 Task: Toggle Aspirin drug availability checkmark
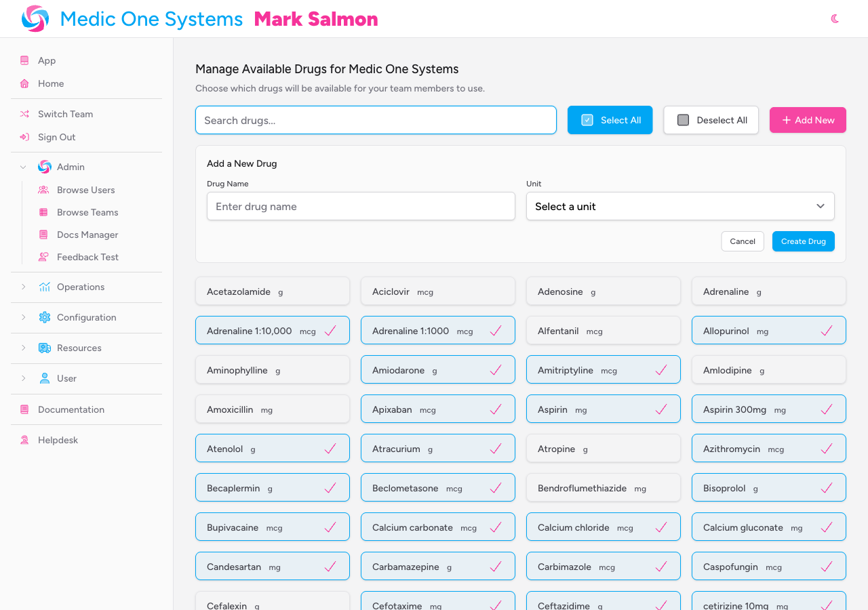[x=660, y=409]
